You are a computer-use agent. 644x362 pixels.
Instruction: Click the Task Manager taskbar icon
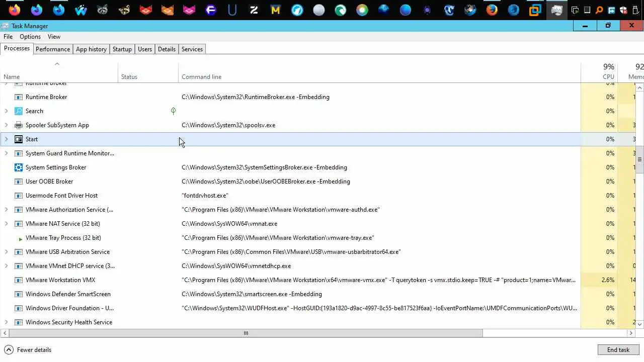click(x=556, y=10)
